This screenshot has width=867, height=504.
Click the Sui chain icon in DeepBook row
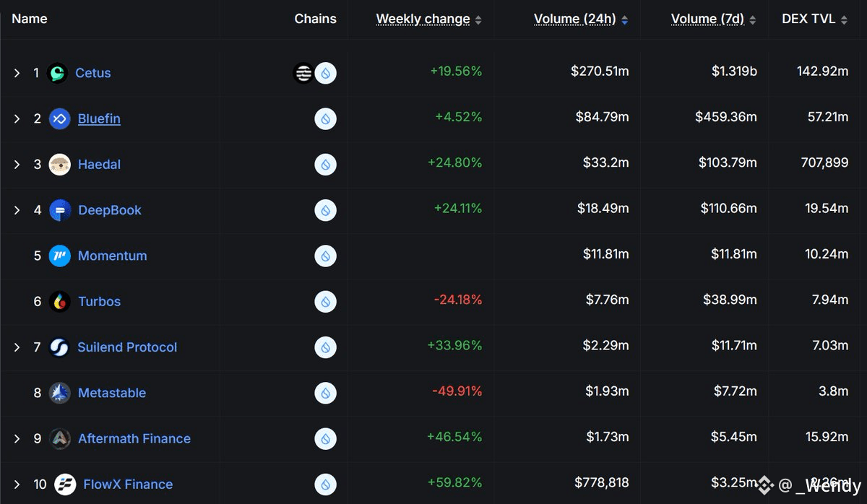tap(325, 210)
